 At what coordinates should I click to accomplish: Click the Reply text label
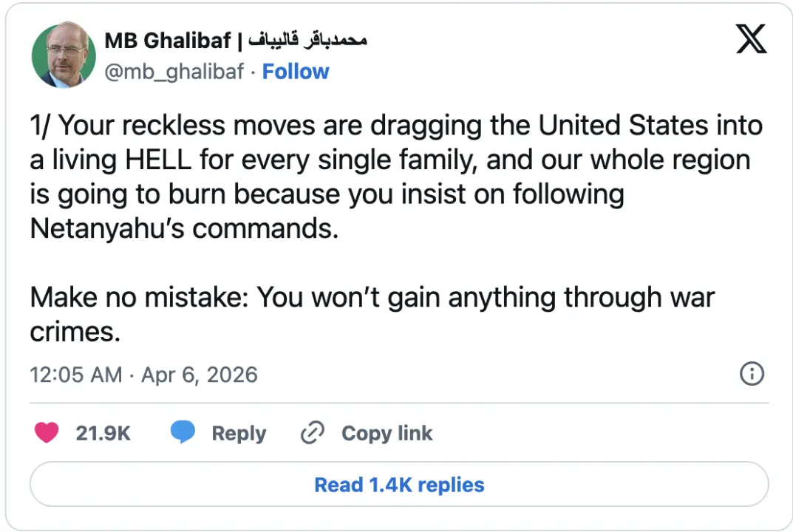239,434
